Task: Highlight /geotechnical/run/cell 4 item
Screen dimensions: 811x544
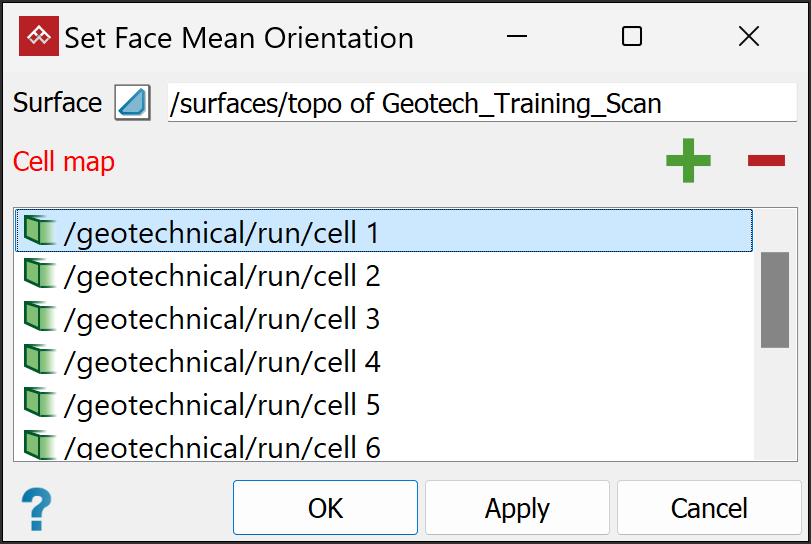Action: click(222, 362)
